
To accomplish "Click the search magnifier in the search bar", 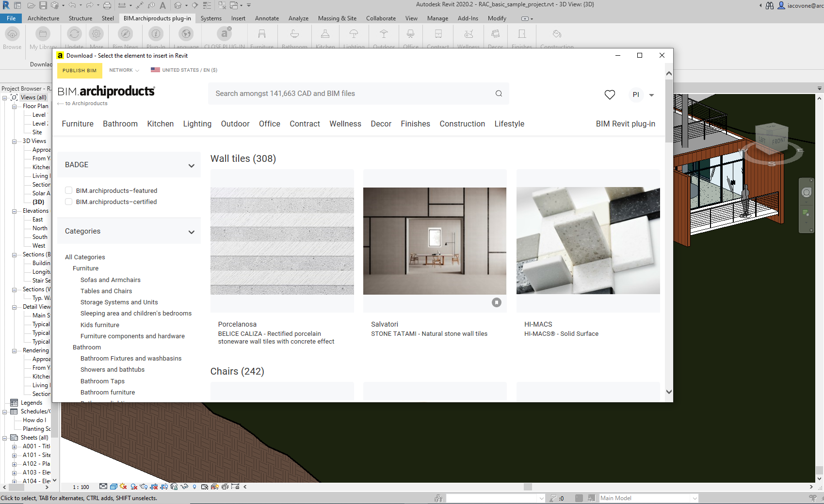I will pos(499,93).
